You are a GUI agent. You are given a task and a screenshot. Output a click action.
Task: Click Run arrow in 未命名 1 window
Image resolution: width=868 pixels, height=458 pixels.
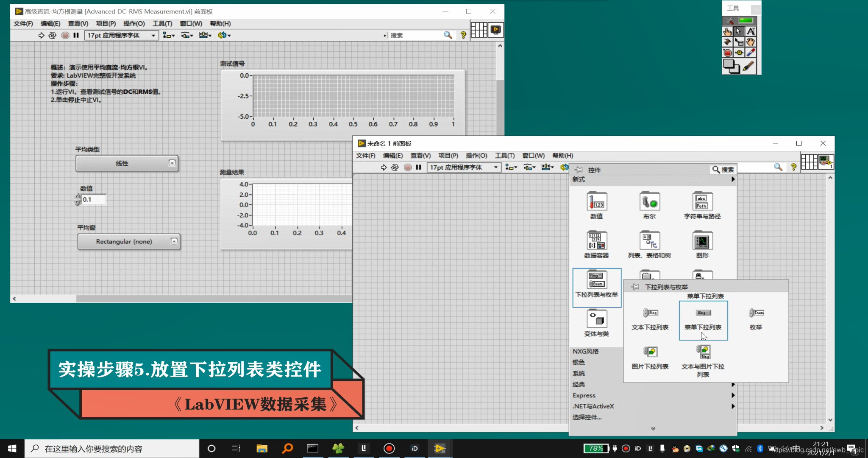click(384, 167)
